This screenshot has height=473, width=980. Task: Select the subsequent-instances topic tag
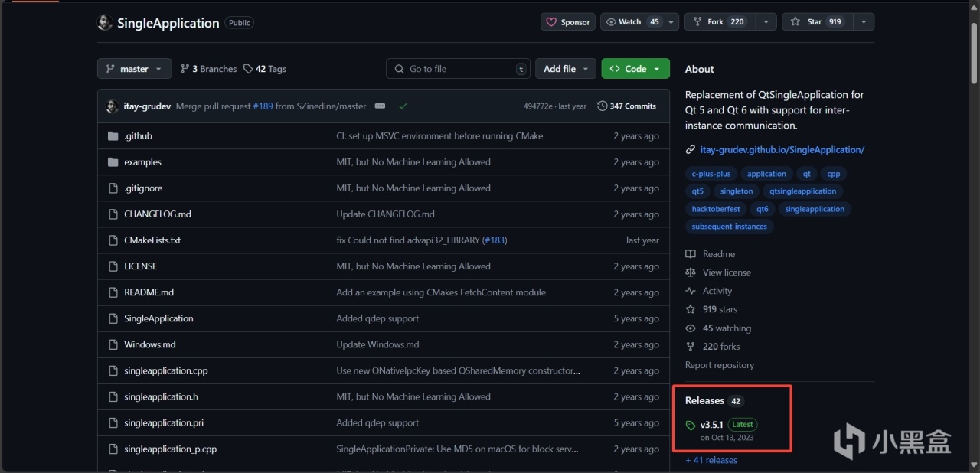tap(729, 227)
